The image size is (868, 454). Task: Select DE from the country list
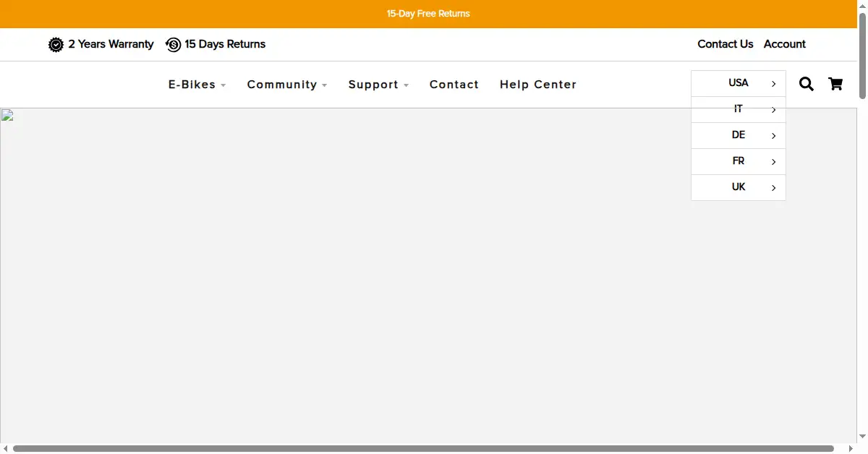[x=739, y=135]
